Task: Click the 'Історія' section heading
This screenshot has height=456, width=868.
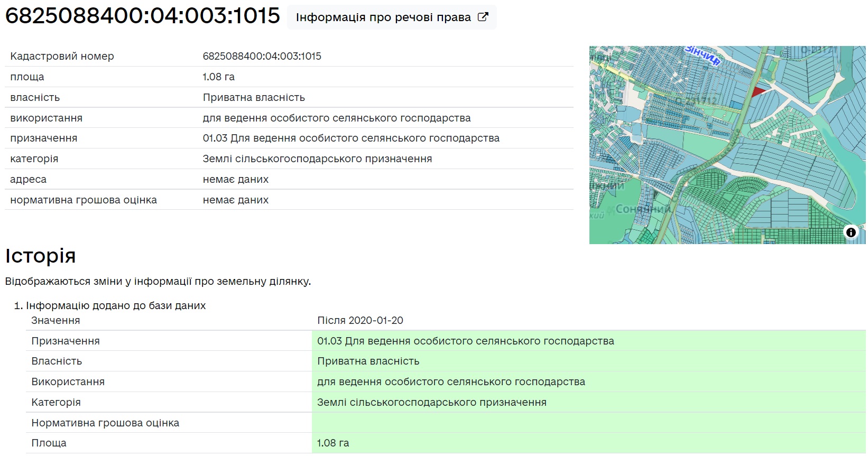Action: (x=41, y=256)
